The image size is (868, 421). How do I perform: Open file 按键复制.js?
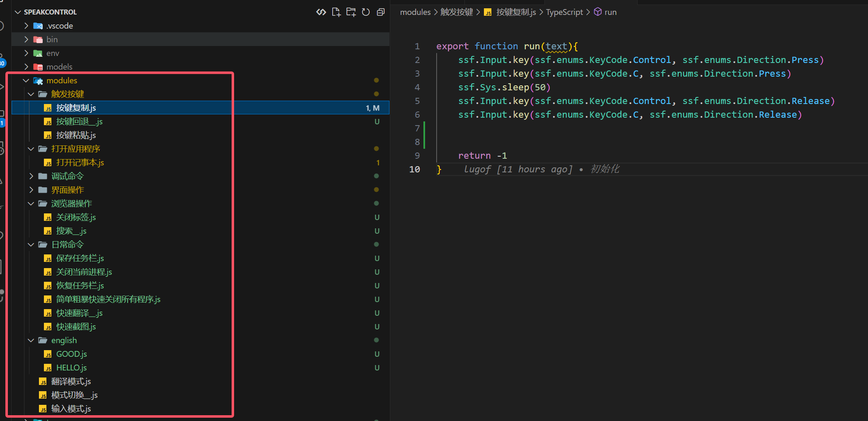(x=200, y=108)
